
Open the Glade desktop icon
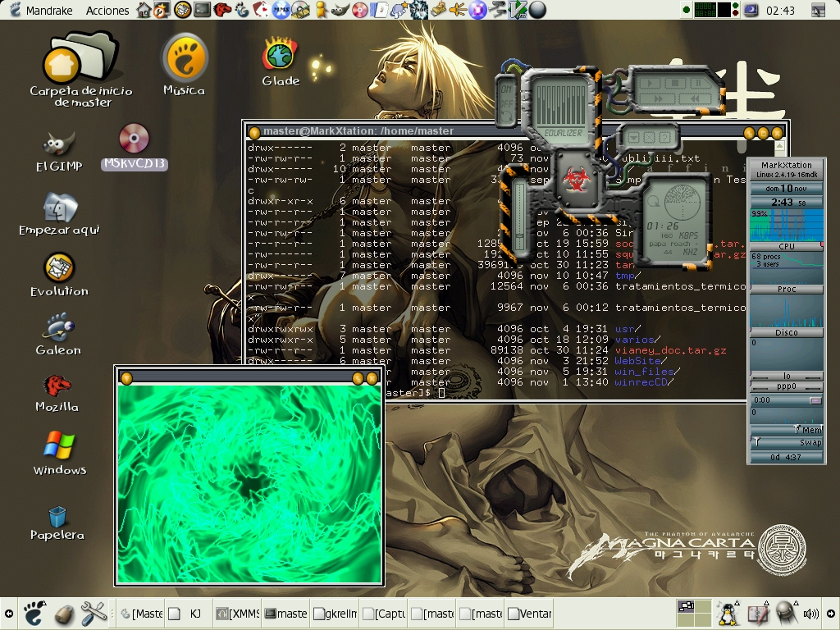(281, 62)
